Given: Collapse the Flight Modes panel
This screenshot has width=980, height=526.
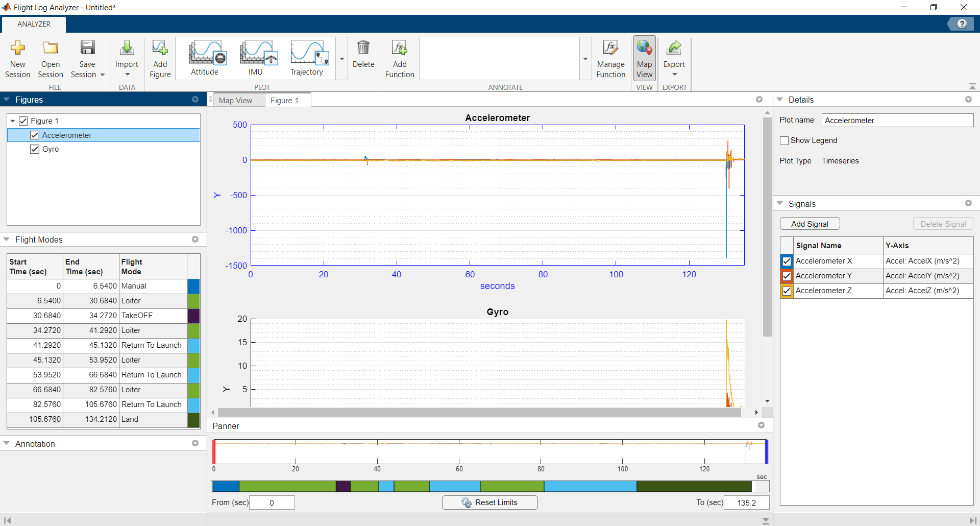Looking at the screenshot, I should click(x=7, y=240).
